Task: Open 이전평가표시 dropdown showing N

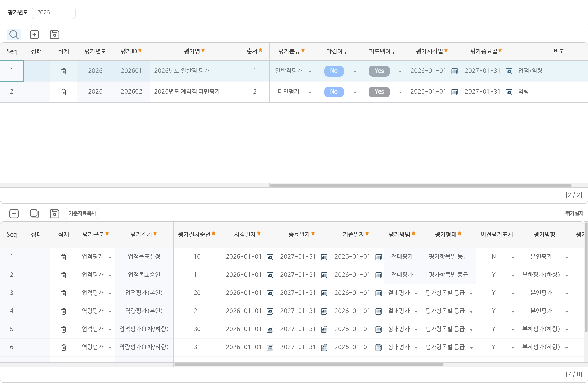Action: [513, 257]
